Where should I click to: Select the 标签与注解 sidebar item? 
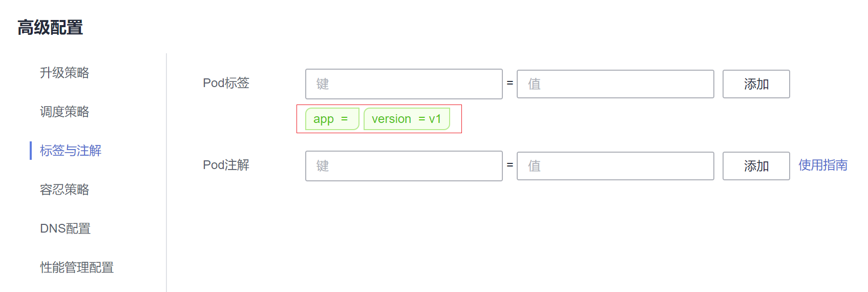point(71,151)
